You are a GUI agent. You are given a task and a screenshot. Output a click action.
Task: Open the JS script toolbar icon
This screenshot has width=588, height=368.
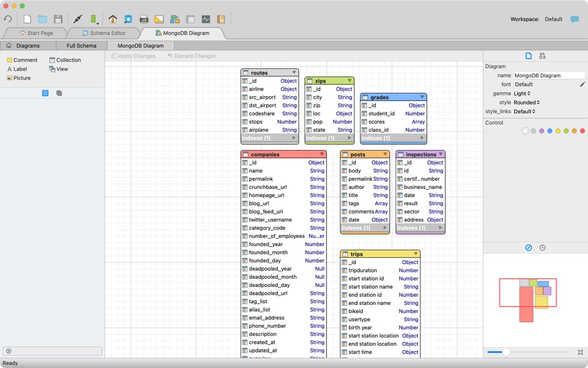[x=143, y=19]
